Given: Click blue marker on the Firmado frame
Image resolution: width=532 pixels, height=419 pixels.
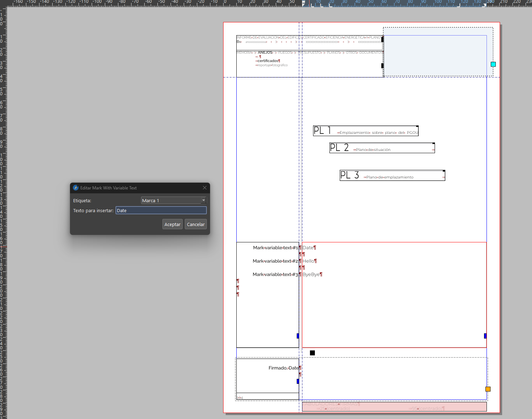Looking at the screenshot, I should (x=298, y=381).
